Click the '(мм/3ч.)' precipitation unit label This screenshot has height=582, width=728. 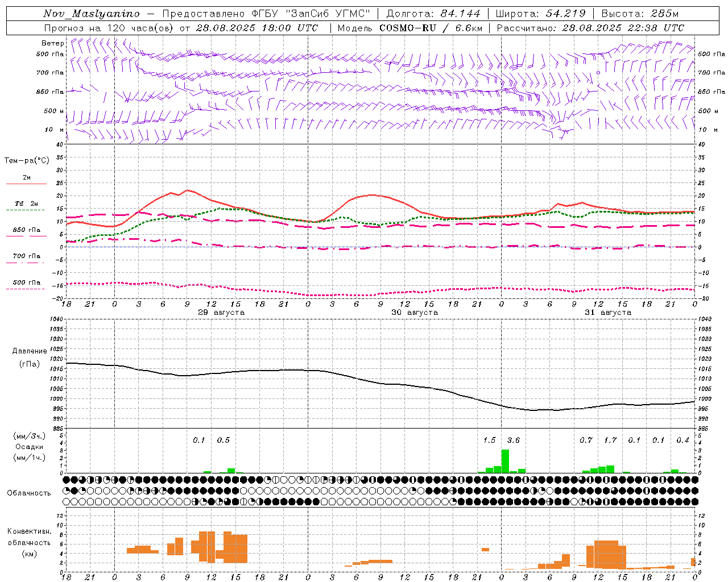29,436
